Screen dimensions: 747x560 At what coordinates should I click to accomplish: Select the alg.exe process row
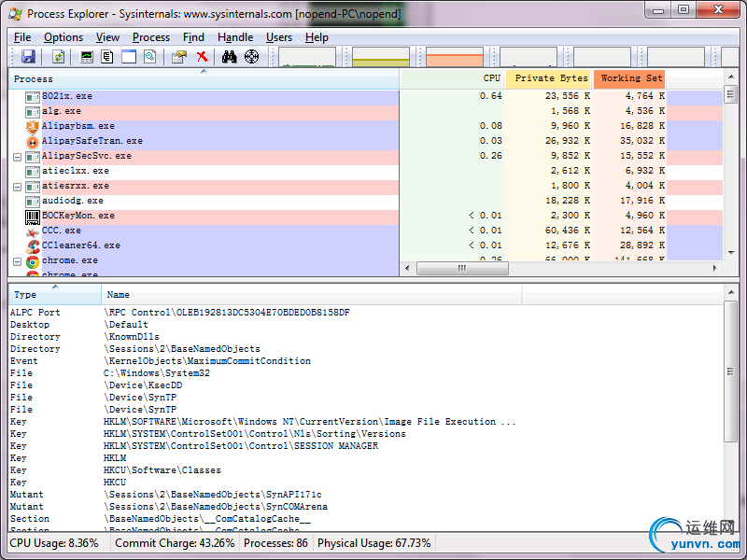[x=365, y=111]
